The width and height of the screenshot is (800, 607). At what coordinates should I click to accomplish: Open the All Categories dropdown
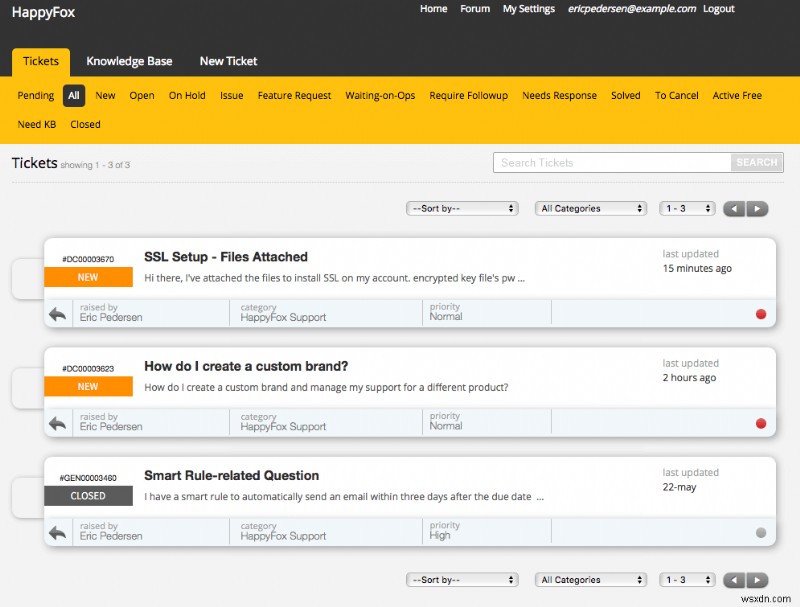point(590,208)
